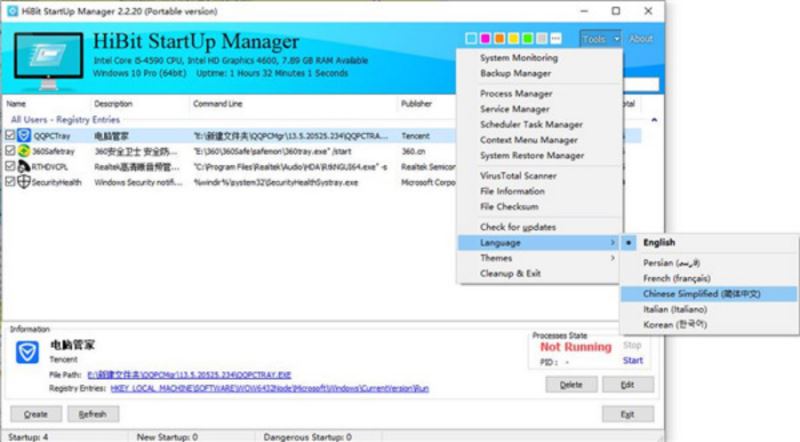Open the About page

[x=641, y=39]
